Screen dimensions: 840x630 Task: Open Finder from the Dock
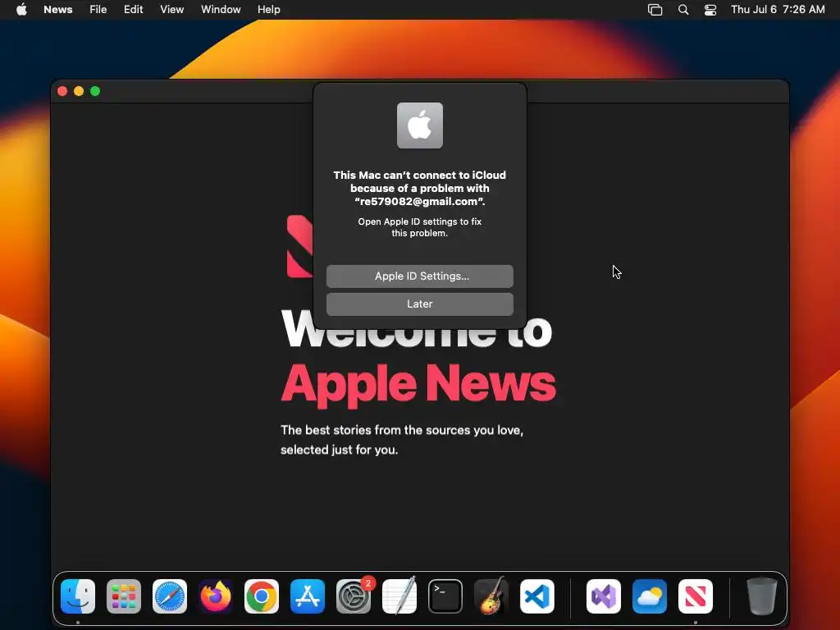(78, 596)
